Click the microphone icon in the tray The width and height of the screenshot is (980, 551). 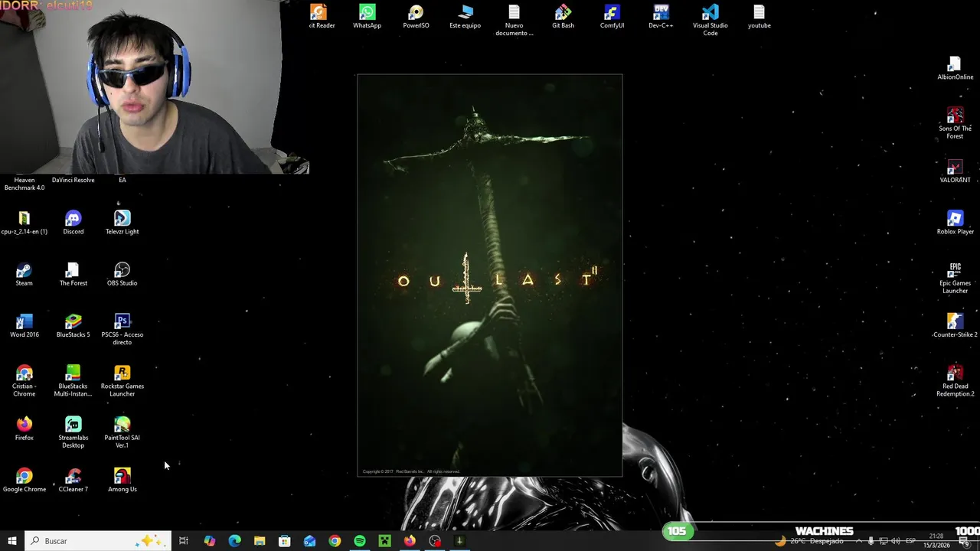[x=871, y=541]
